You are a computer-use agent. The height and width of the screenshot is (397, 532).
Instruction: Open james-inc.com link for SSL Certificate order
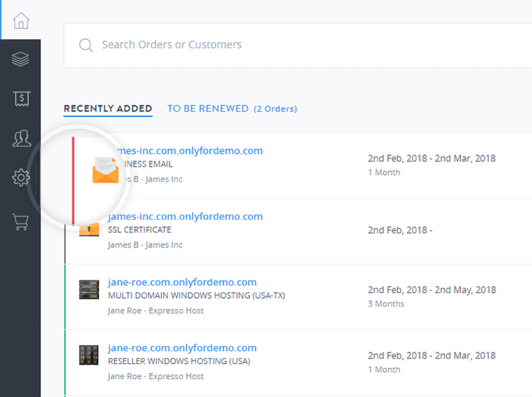pyautogui.click(x=185, y=216)
